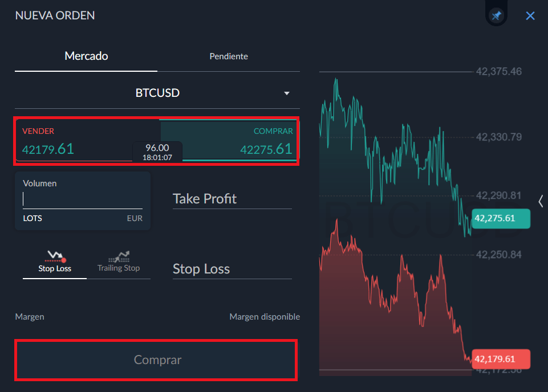Collapse the chart with the side arrow
Image resolution: width=548 pixels, height=392 pixels.
pyautogui.click(x=541, y=201)
